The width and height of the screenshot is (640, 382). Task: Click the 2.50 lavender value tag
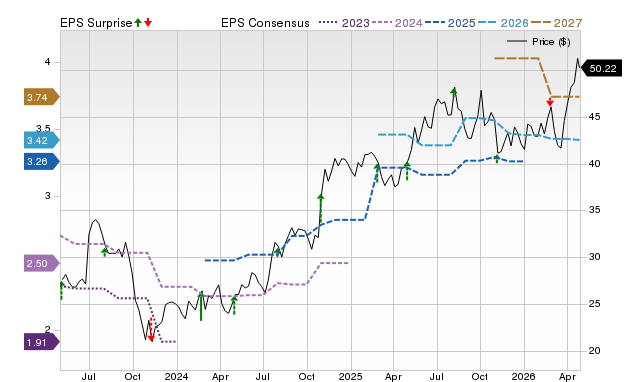tap(42, 263)
